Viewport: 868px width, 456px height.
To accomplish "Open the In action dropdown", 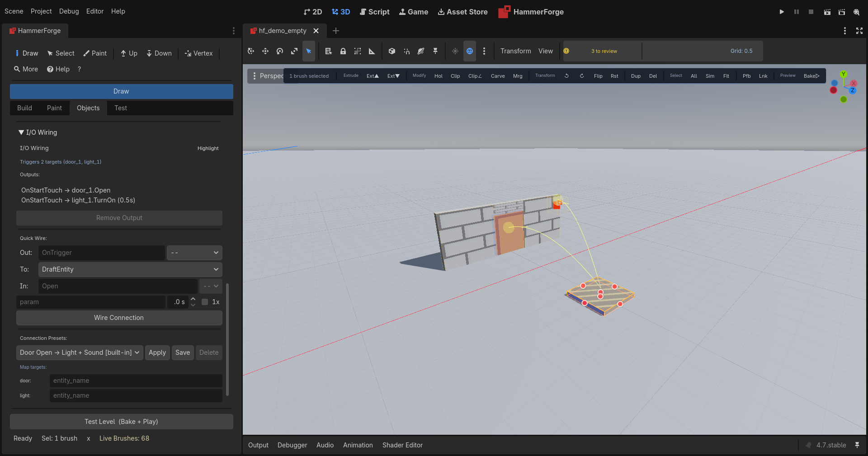I will (211, 286).
